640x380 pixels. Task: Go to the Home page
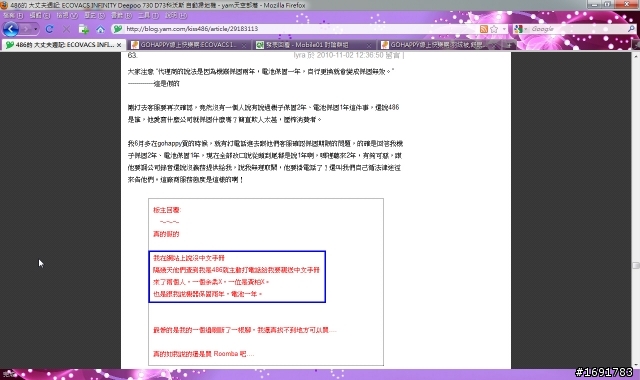pyautogui.click(x=100, y=29)
